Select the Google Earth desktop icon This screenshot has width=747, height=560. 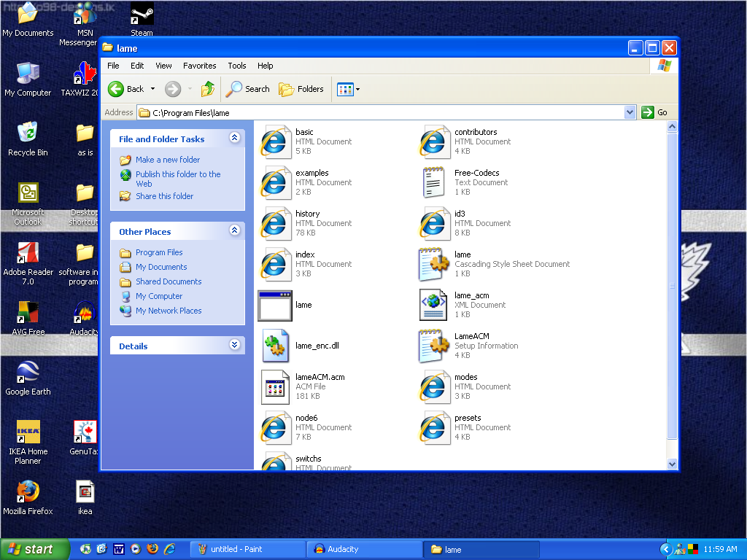coord(28,378)
